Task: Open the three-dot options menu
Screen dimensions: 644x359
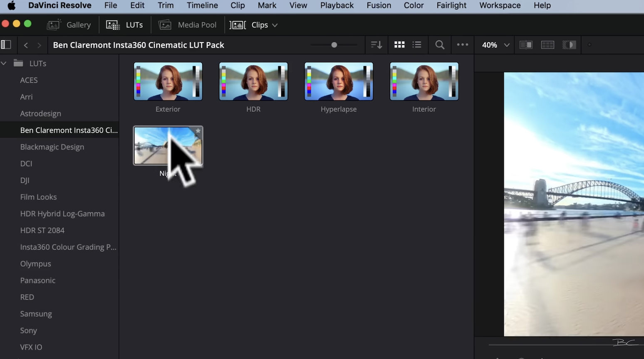Action: [x=462, y=45]
